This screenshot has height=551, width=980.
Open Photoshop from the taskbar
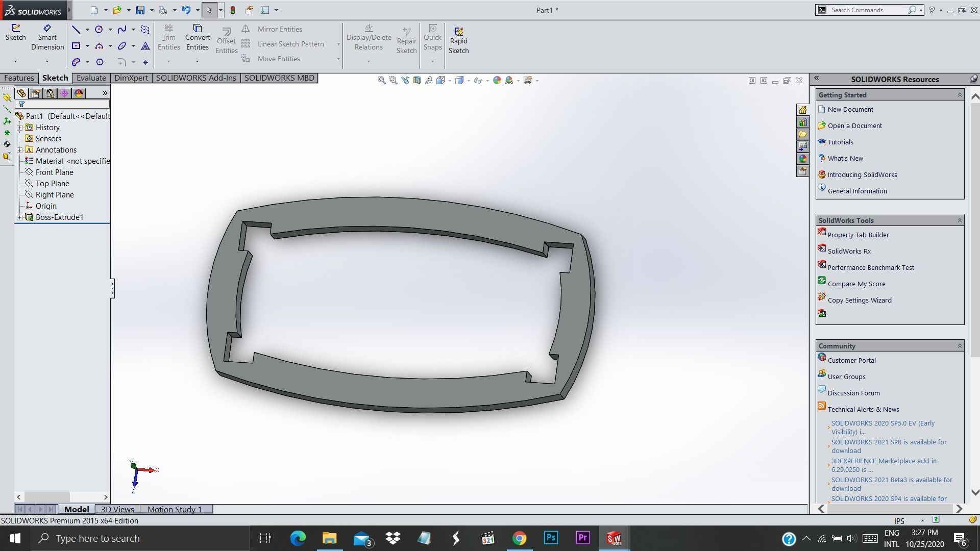tap(551, 538)
